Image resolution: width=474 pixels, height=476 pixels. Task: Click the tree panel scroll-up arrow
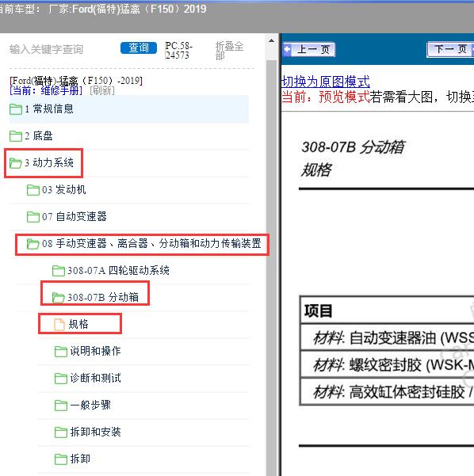[271, 40]
